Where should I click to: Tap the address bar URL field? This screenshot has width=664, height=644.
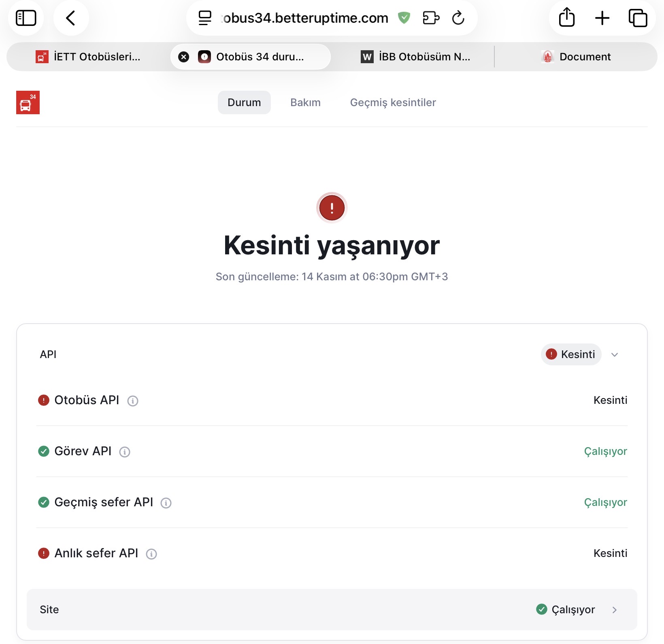tap(305, 18)
